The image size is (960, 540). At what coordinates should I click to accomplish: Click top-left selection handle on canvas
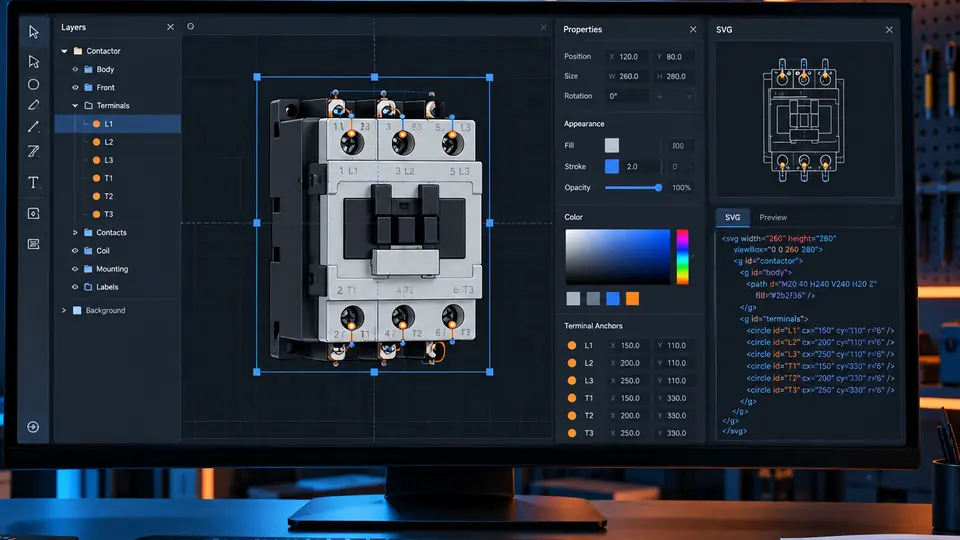click(x=257, y=77)
